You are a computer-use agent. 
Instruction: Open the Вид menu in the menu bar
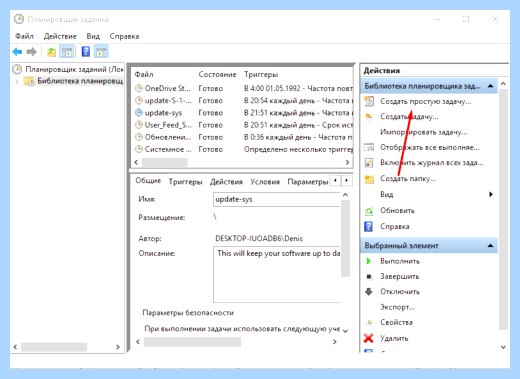(x=93, y=36)
